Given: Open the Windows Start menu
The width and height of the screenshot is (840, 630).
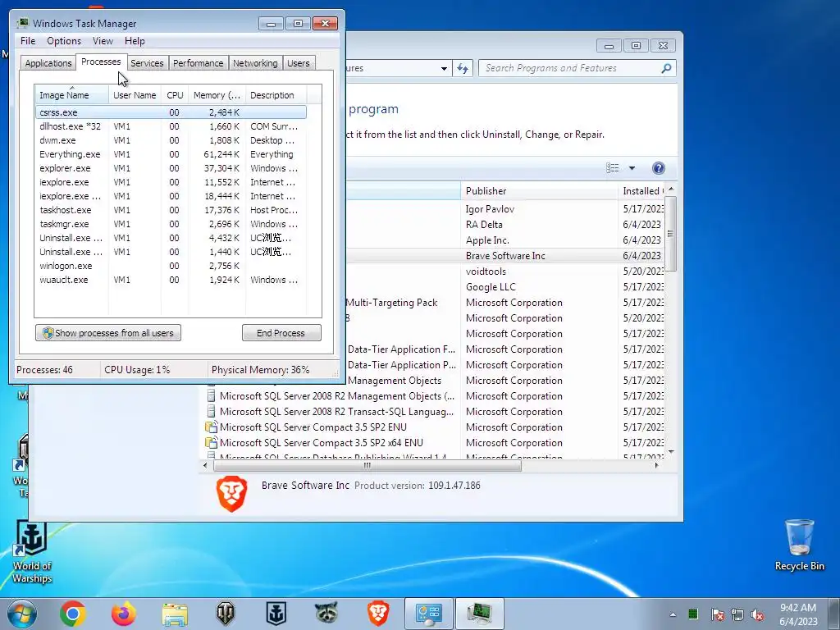Looking at the screenshot, I should point(22,614).
